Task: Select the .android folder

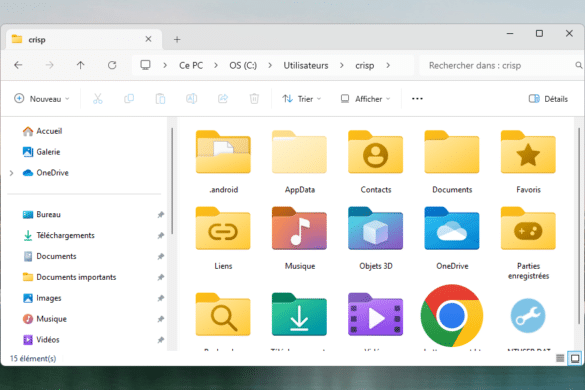Action: [223, 162]
